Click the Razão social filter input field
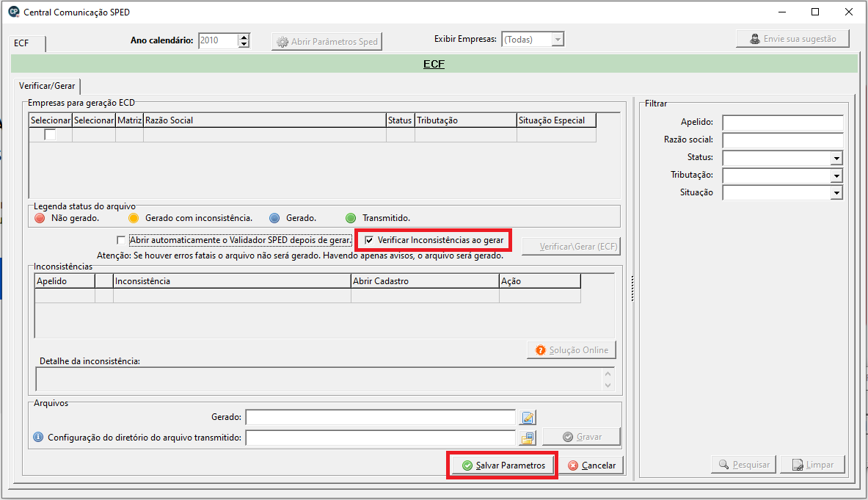Image resolution: width=868 pixels, height=500 pixels. (x=783, y=140)
